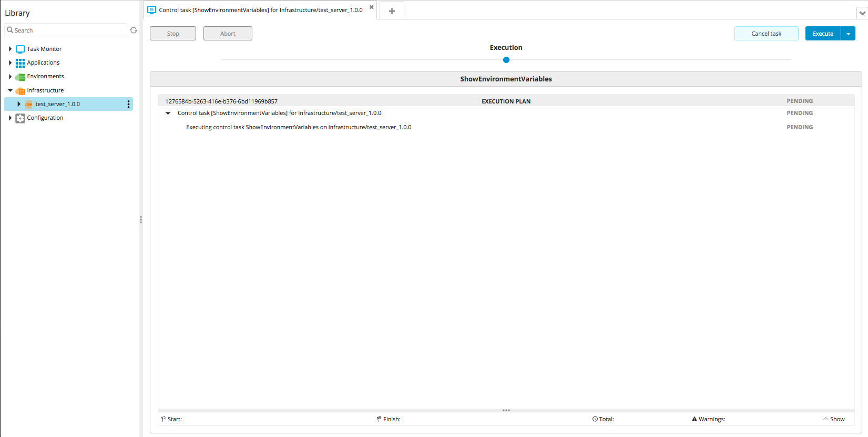
Task: Click the Total clock icon
Action: point(595,419)
